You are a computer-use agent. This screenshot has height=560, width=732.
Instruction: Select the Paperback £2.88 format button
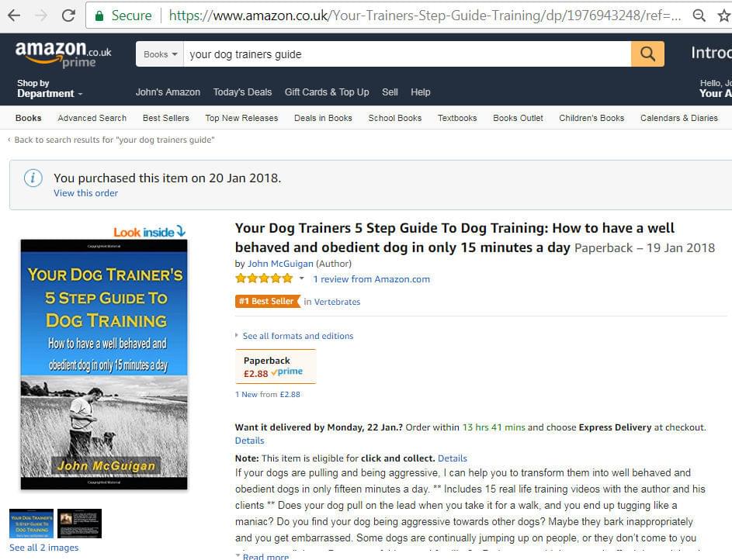tap(276, 367)
